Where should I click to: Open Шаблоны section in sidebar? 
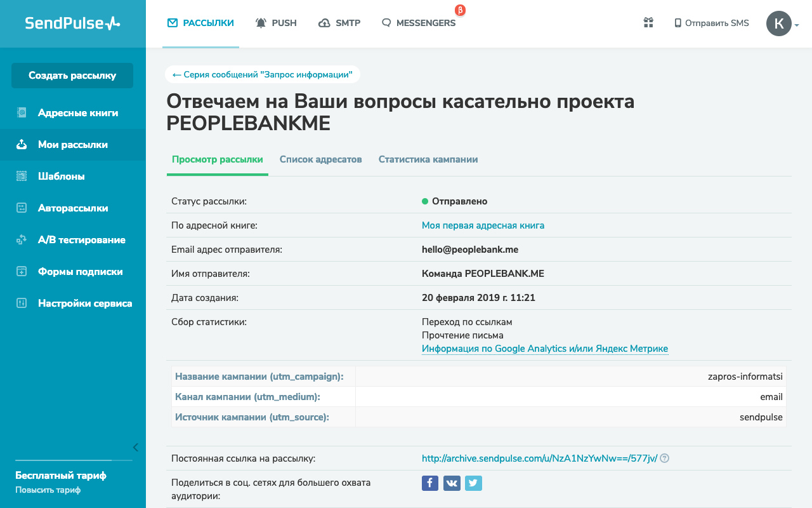coord(61,177)
